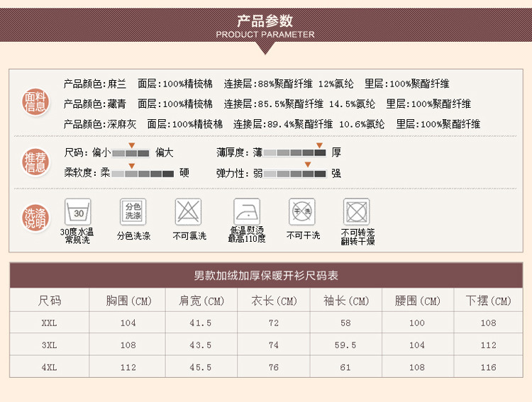
Task: Click the size chart title 男款加绒加厚保暖开衫尺码表
Action: point(266,276)
